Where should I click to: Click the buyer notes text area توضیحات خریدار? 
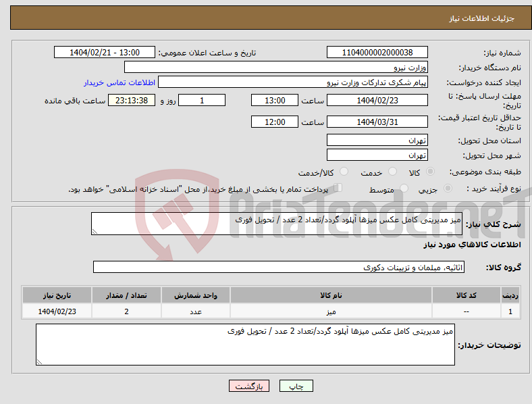245,345
